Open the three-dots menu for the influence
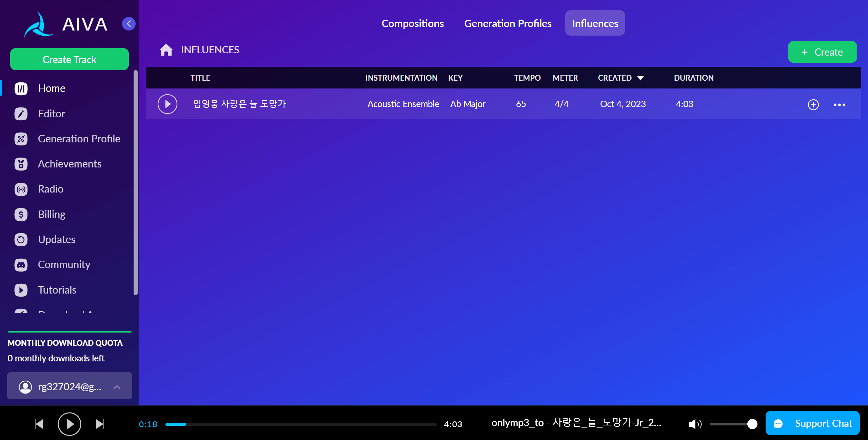This screenshot has height=440, width=868. click(839, 105)
